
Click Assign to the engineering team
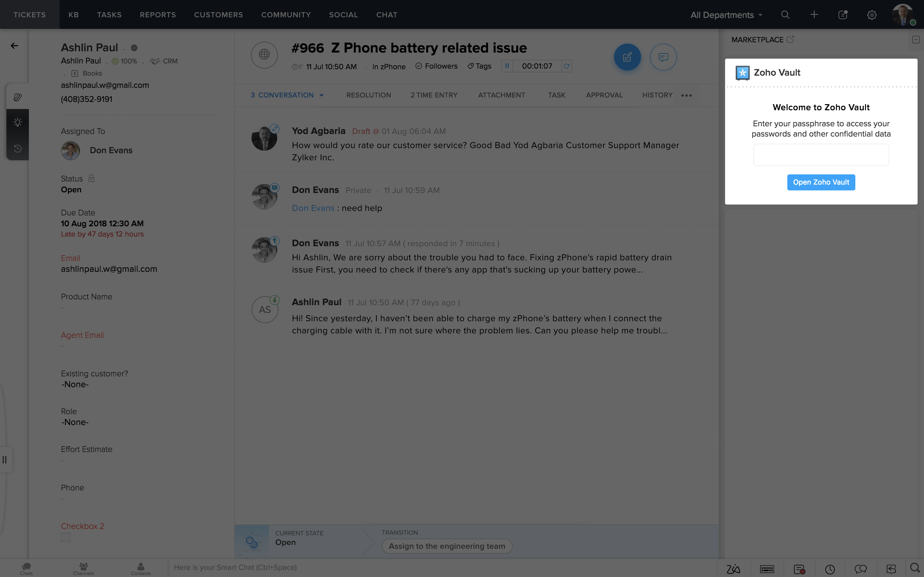click(447, 546)
